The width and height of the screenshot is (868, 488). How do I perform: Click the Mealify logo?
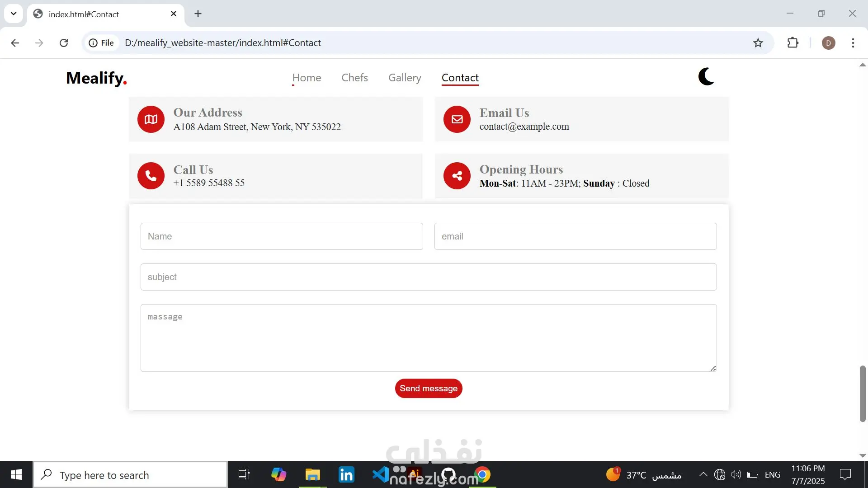click(96, 78)
